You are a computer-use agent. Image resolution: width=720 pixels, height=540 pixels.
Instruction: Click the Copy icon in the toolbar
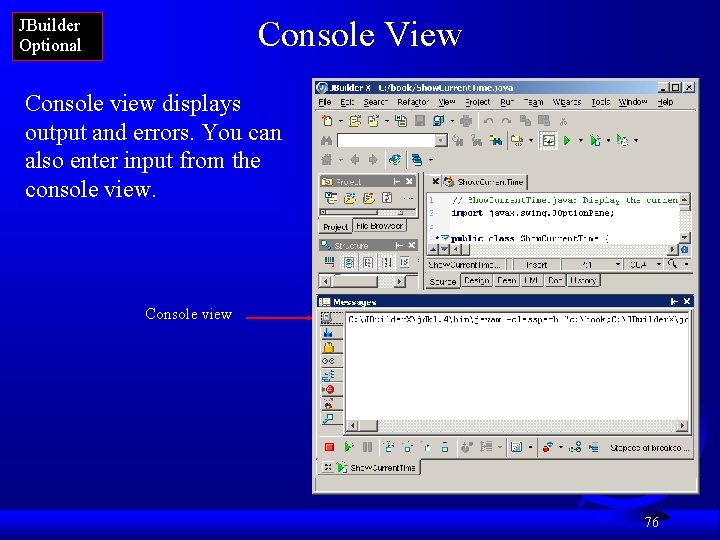(x=525, y=121)
